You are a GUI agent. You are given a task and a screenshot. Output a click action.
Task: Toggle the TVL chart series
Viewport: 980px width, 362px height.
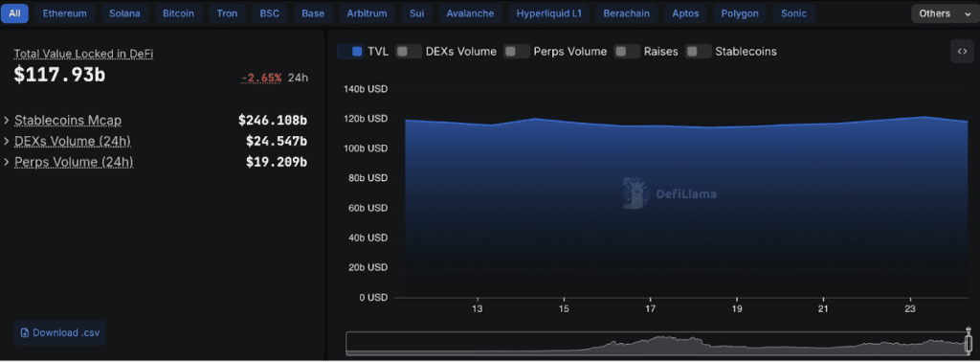[363, 52]
